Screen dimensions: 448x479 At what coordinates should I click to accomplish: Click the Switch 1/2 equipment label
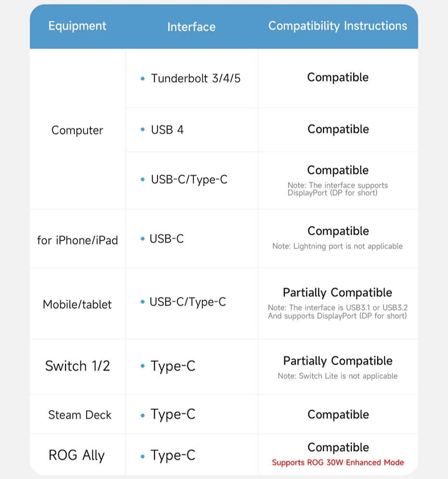coord(77,366)
